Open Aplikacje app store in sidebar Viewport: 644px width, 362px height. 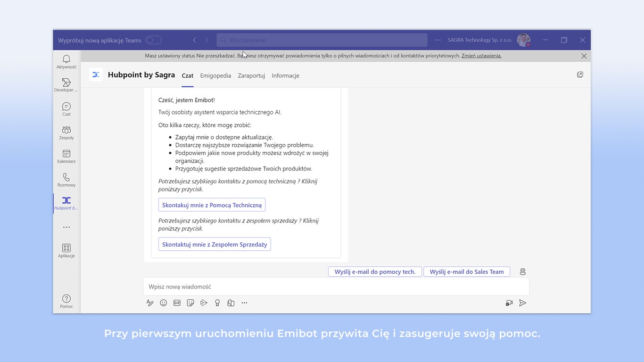point(66,251)
